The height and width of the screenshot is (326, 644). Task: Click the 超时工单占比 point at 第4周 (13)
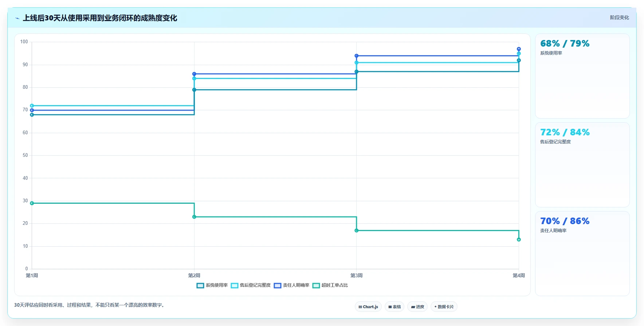point(519,239)
